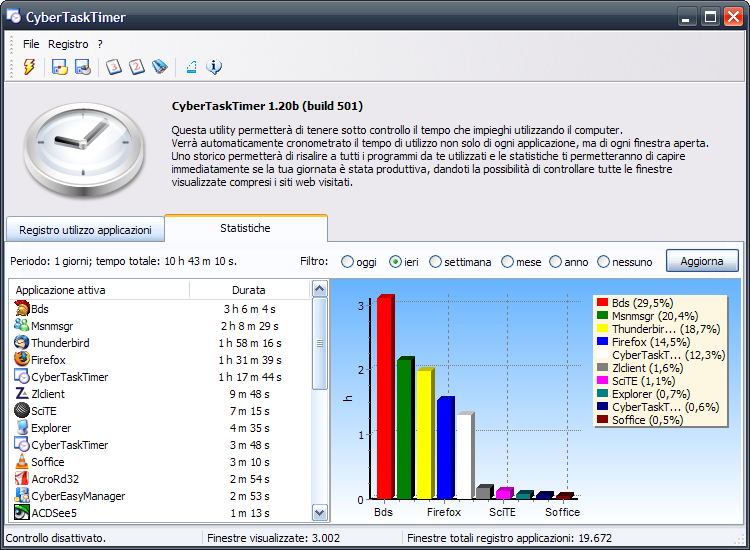This screenshot has width=750, height=550.
Task: Click the green Msnmsgr chart bar
Action: click(405, 428)
